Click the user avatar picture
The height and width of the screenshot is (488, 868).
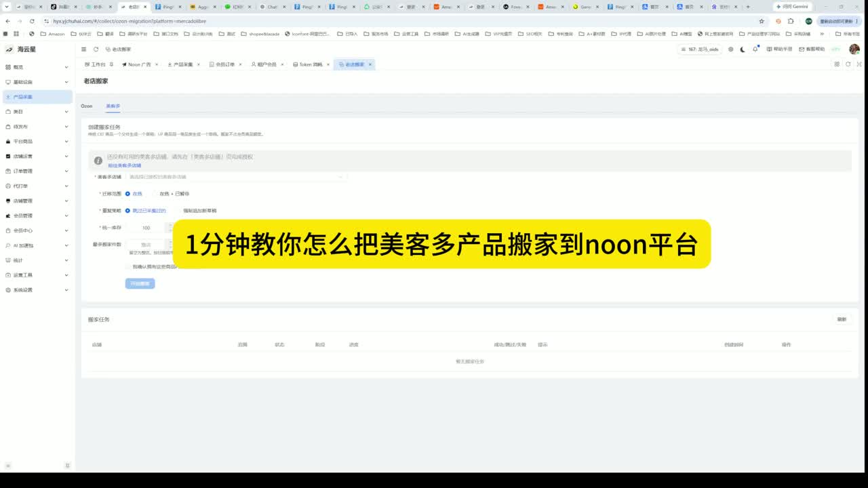coord(854,49)
